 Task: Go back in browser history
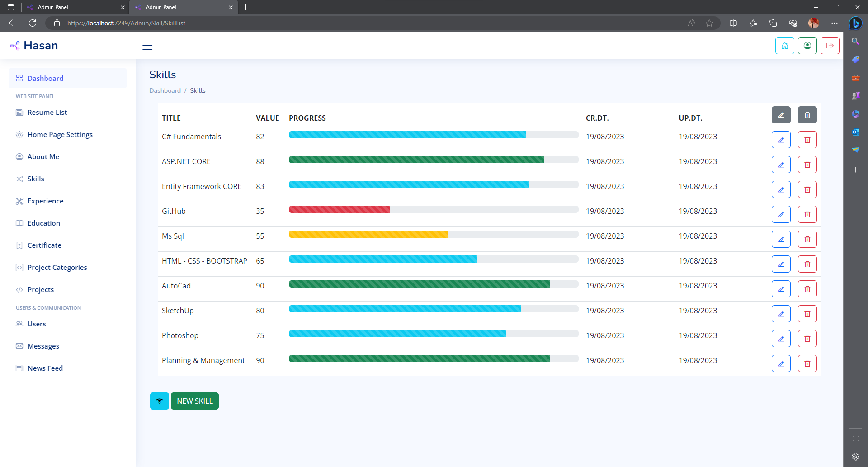[x=13, y=23]
